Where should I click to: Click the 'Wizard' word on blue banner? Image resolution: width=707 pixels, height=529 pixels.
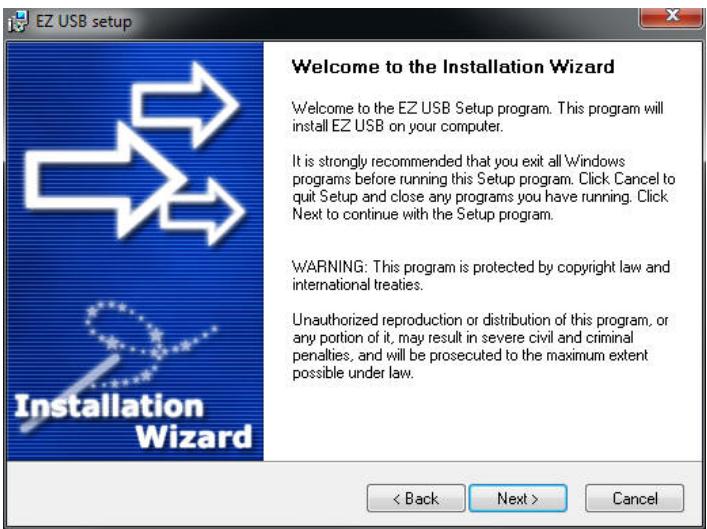tap(194, 436)
